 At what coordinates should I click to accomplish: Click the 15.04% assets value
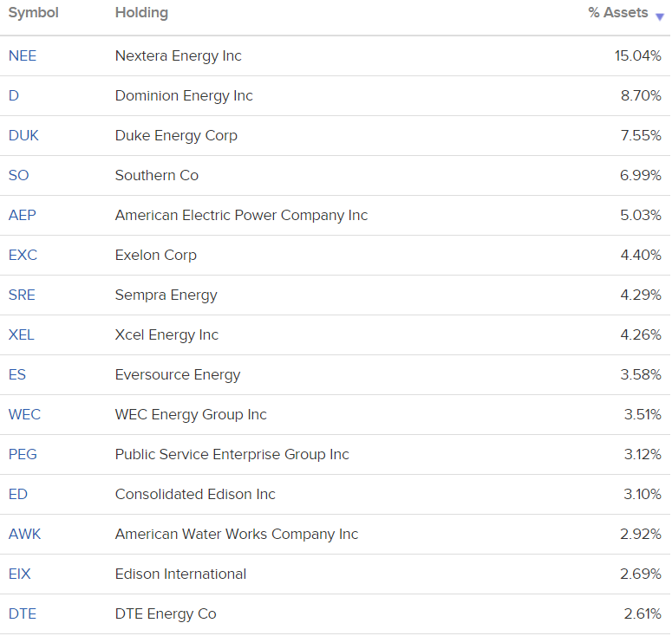click(x=637, y=55)
